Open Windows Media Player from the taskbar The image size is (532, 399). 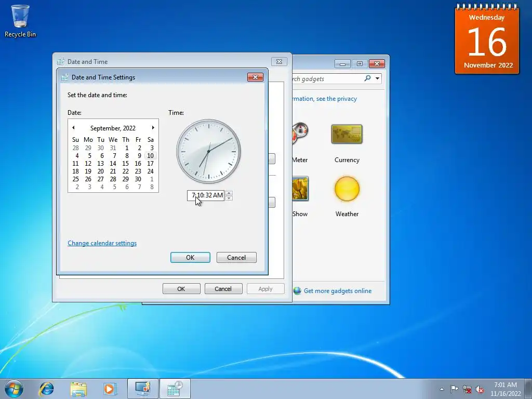click(110, 389)
